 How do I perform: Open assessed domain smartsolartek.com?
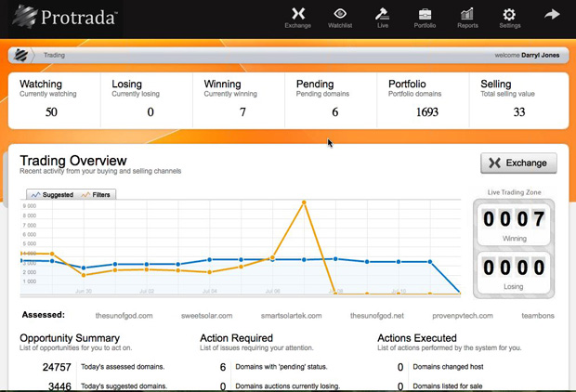tap(292, 316)
